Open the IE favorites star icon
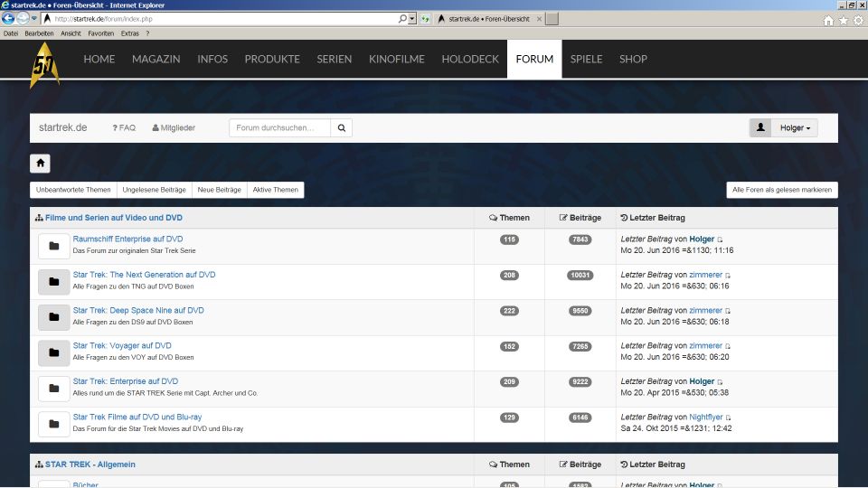868x488 pixels. (843, 21)
